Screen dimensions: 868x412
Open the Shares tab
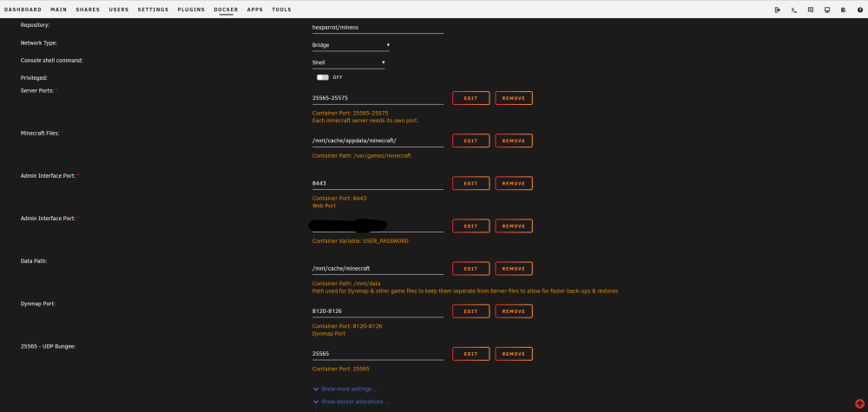click(x=88, y=10)
